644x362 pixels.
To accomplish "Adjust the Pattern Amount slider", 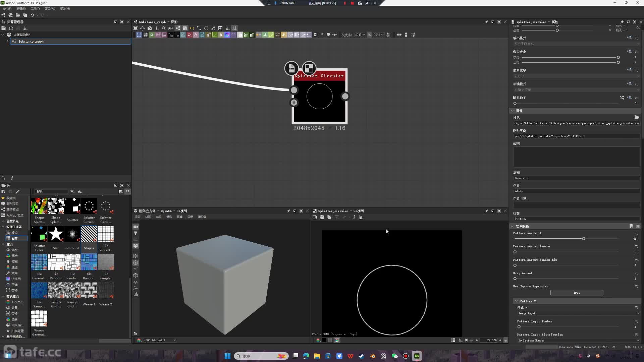I will 584,239.
